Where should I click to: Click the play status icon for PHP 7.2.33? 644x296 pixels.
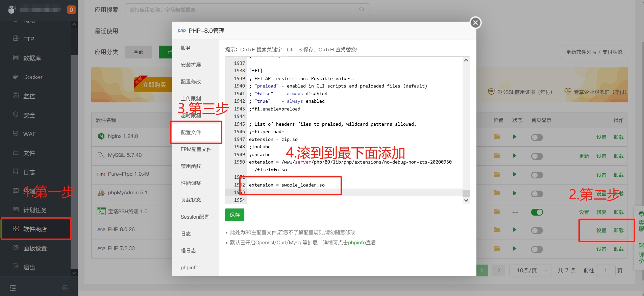pos(515,249)
